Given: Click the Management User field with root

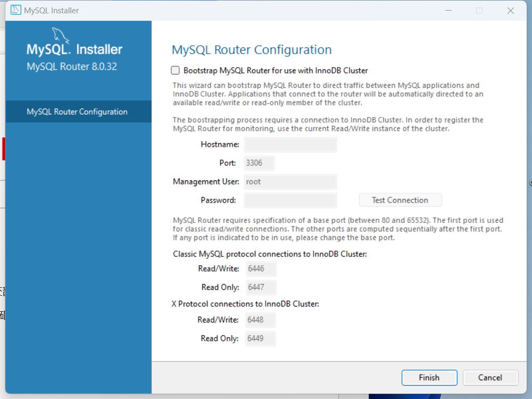Looking at the screenshot, I should (x=290, y=182).
